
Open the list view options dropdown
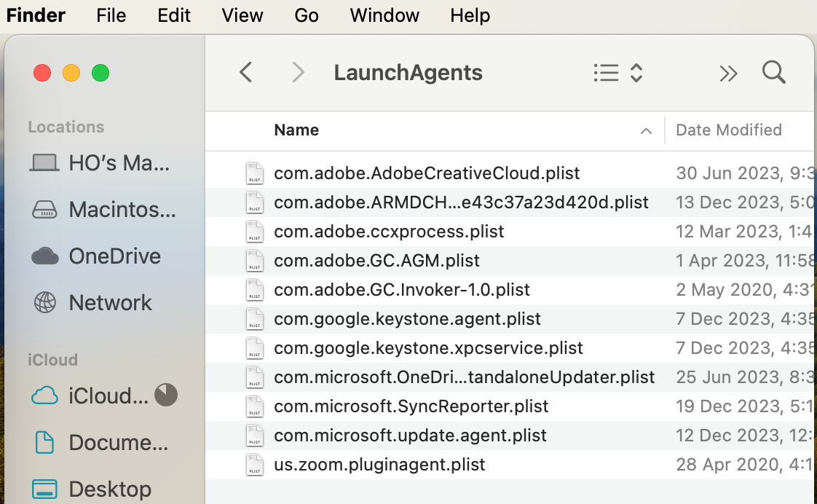point(618,73)
